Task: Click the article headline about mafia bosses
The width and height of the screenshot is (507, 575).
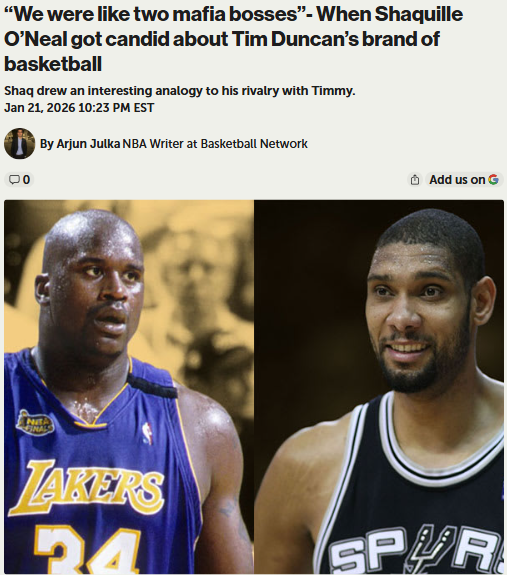Action: point(233,39)
